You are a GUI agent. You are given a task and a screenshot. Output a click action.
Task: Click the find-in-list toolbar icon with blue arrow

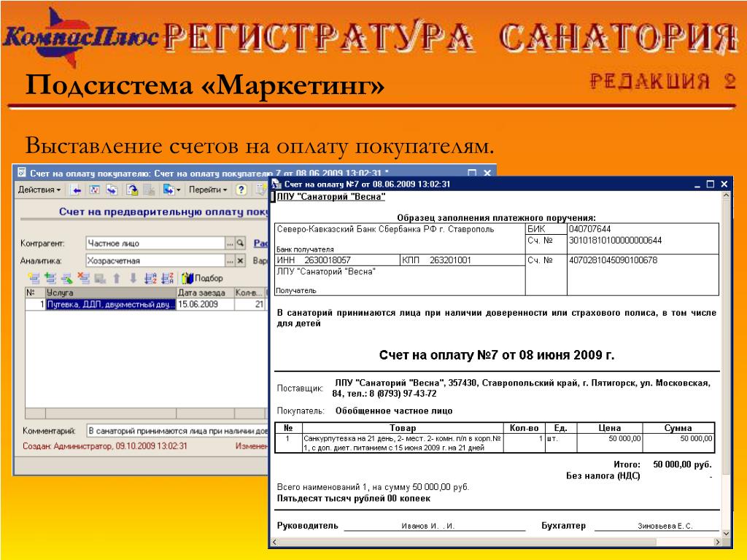[76, 190]
